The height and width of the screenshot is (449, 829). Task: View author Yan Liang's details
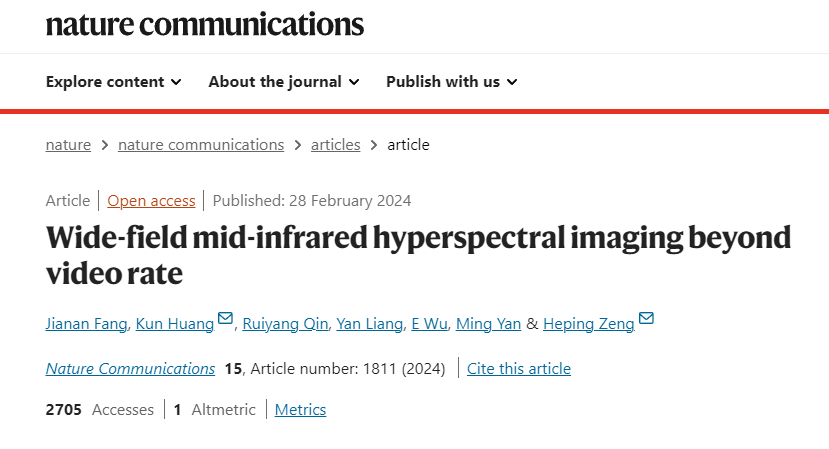tap(370, 324)
